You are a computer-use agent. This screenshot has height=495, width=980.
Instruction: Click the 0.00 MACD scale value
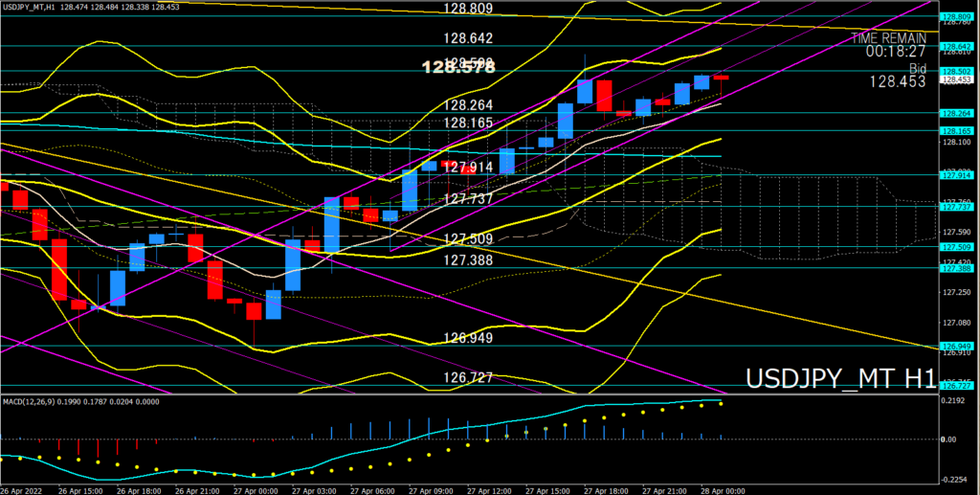pyautogui.click(x=950, y=439)
